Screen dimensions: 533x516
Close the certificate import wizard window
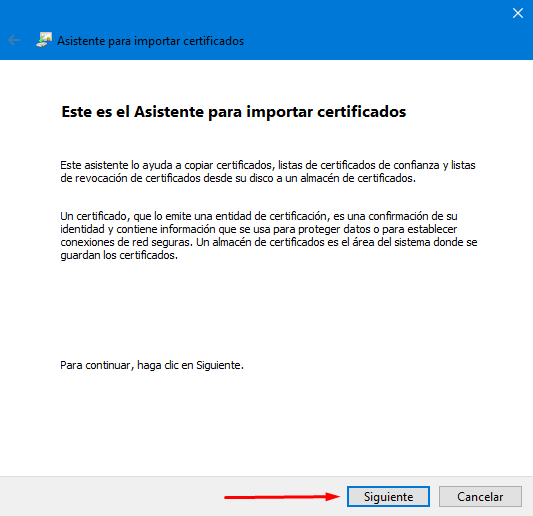tap(518, 13)
